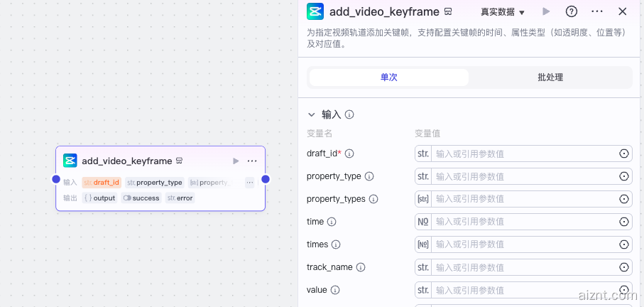Click the node's left input port
The height and width of the screenshot is (307, 644).
56,179
